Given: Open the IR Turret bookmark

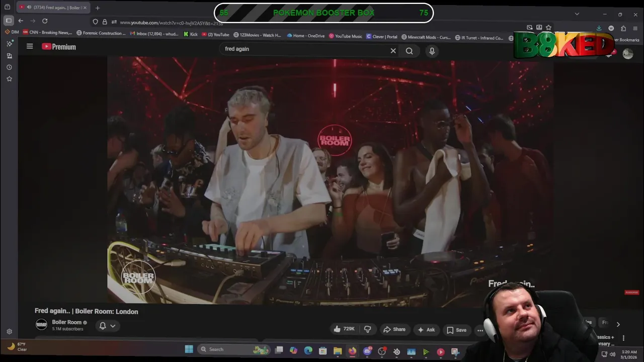Looking at the screenshot, I should point(479,38).
